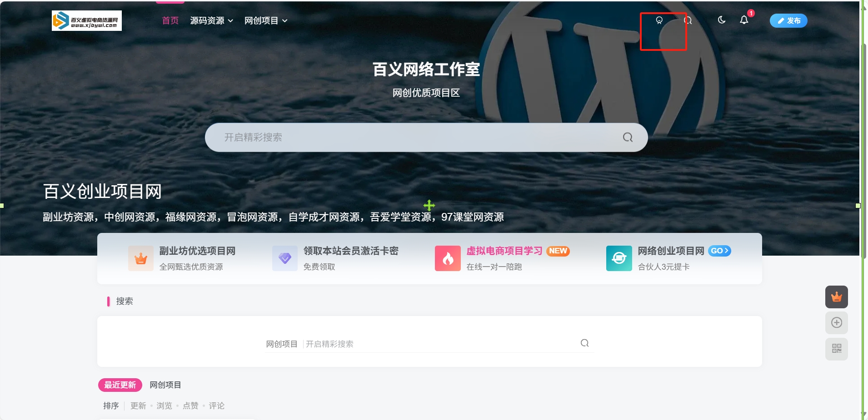Click the NEW badge beside 虚拟电商项目学习
The width and height of the screenshot is (868, 420).
point(558,251)
